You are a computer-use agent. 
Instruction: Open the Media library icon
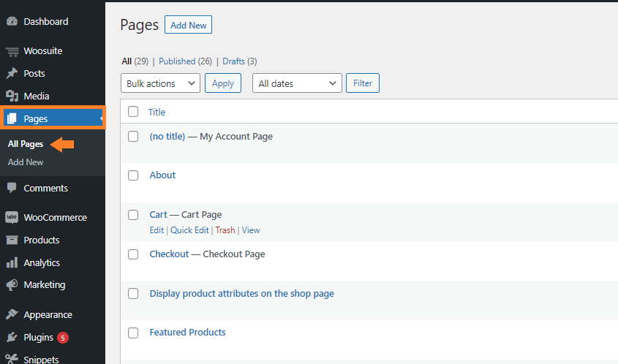coord(12,96)
